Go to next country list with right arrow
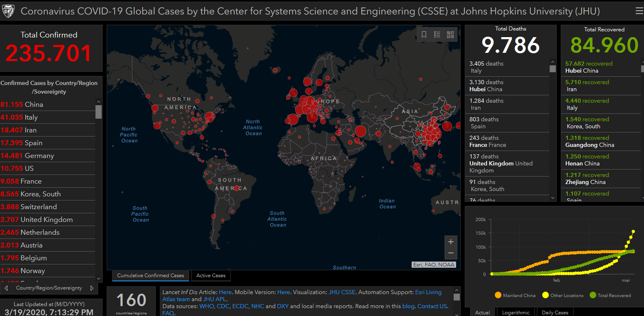644x316 pixels. click(x=92, y=288)
